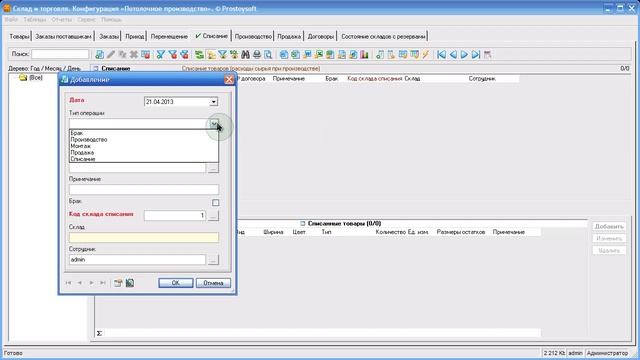Click the Код склада списания column header
640x360 pixels.
(375, 78)
